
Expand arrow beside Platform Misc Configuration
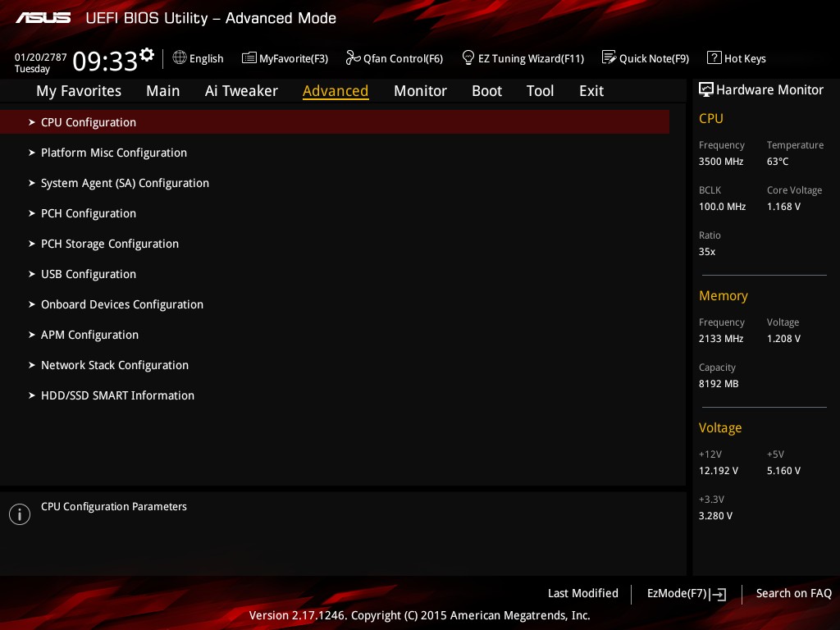tap(32, 153)
